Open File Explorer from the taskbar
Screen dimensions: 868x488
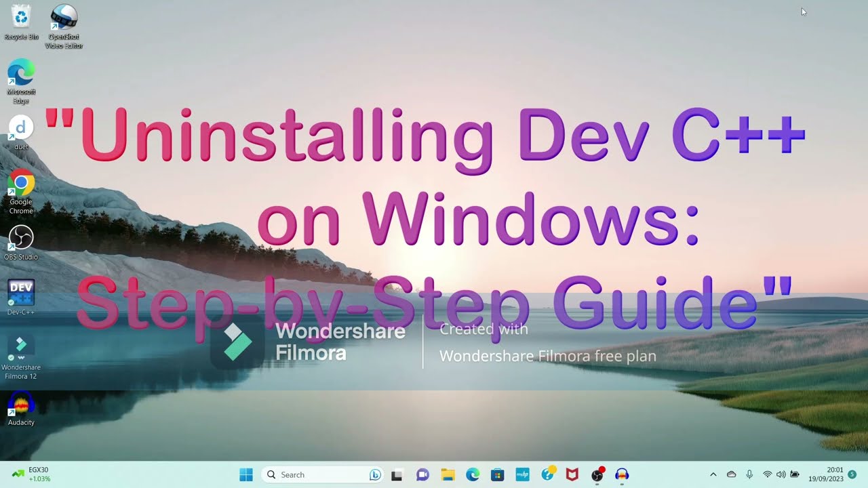coord(448,474)
